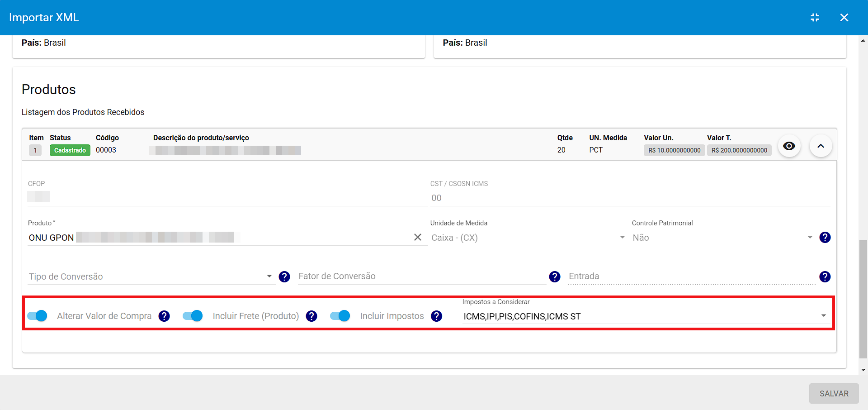
Task: Click the Produtos section heading
Action: coord(49,89)
